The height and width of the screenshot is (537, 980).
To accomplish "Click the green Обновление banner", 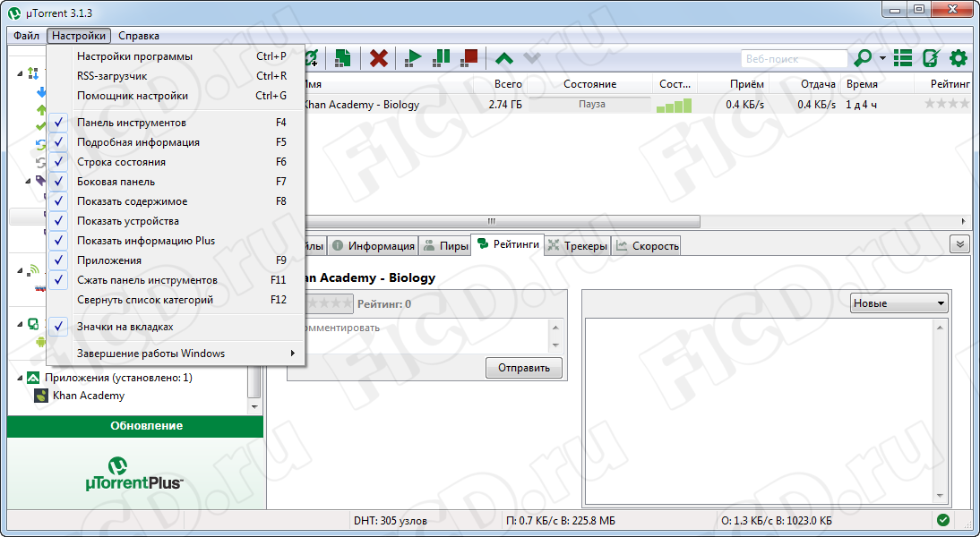I will (135, 426).
